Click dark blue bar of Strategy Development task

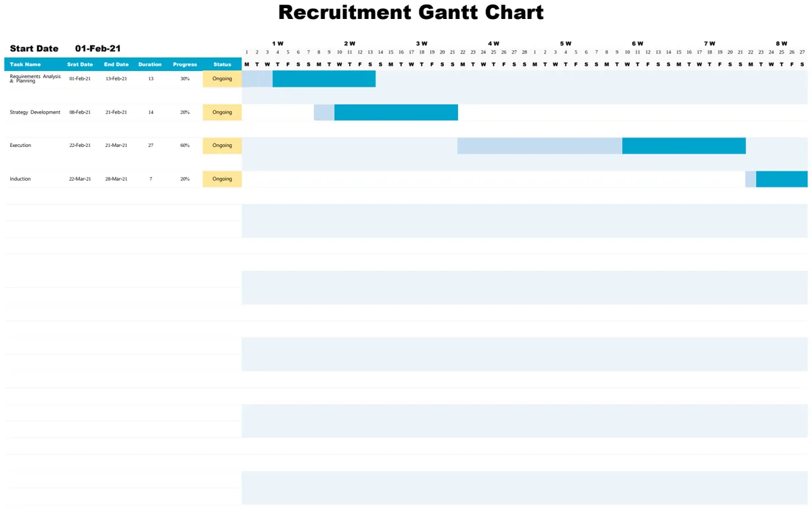coord(396,112)
